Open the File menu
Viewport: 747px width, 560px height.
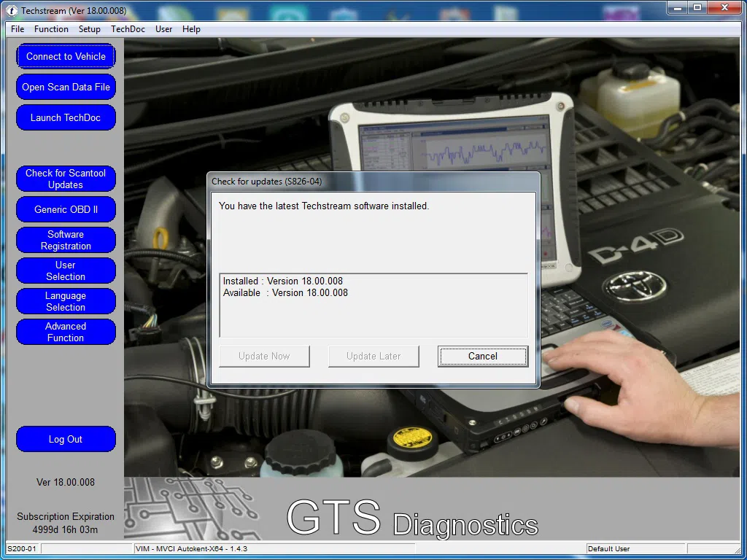[18, 29]
